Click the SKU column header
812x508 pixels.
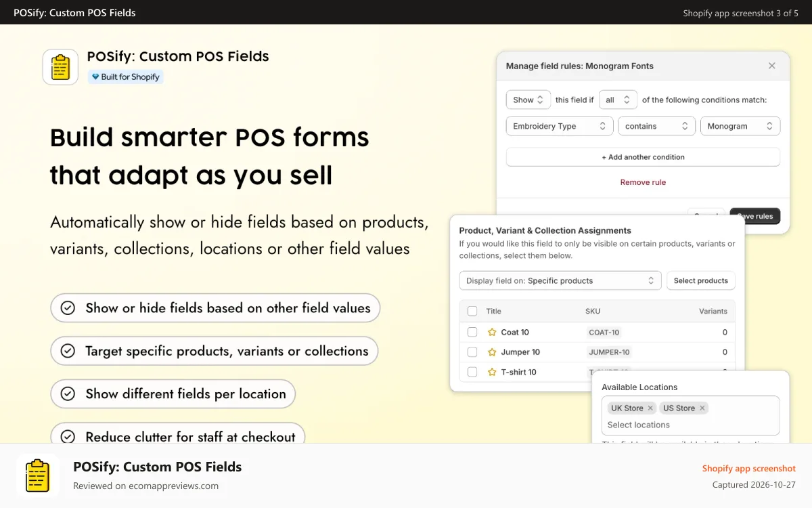[593, 311]
